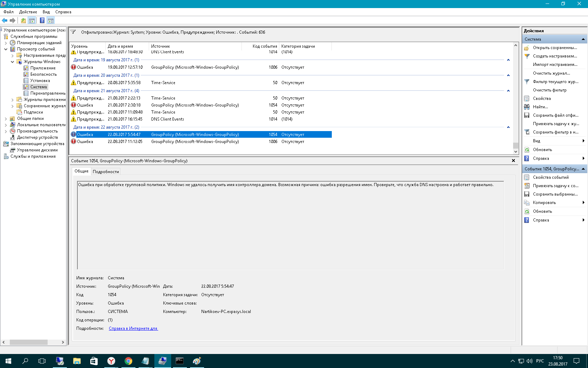Open the 'Справка' menu

pyautogui.click(x=63, y=12)
